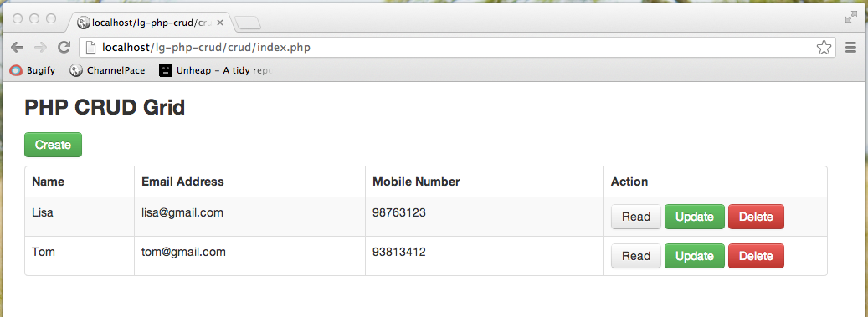Image resolution: width=868 pixels, height=317 pixels.
Task: Click the browser forward arrow
Action: coord(40,48)
